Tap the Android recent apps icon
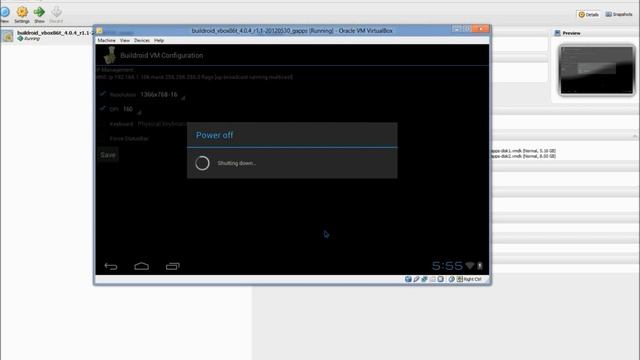Image resolution: width=640 pixels, height=360 pixels. pyautogui.click(x=173, y=266)
